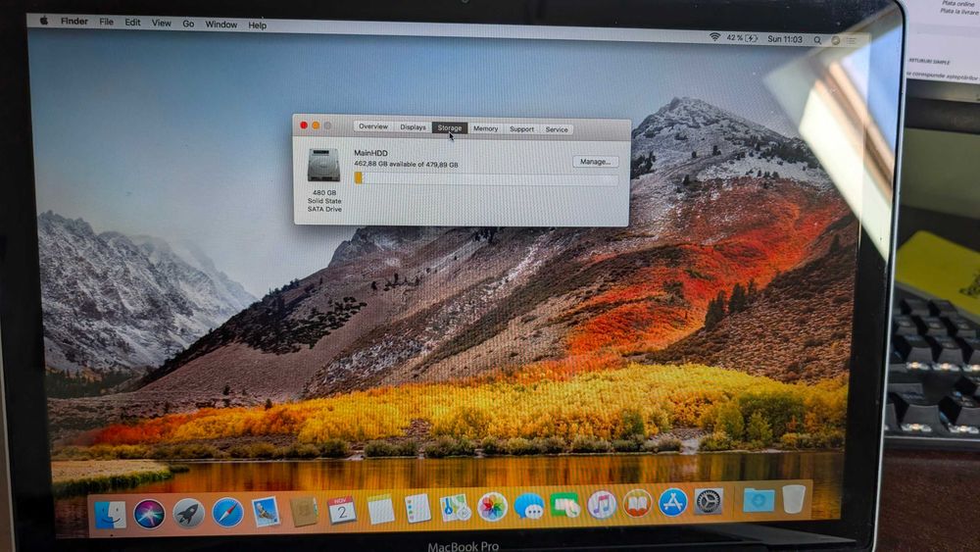This screenshot has width=980, height=552.
Task: Open iTunes music note icon in Dock
Action: (x=602, y=504)
